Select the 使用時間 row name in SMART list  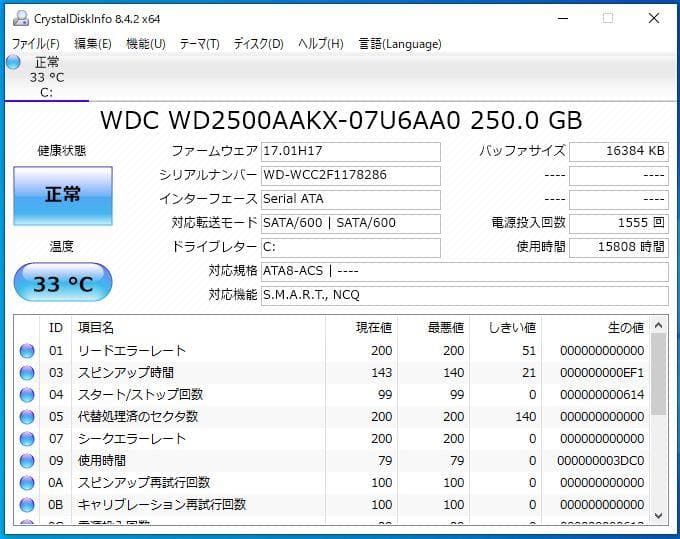102,461
